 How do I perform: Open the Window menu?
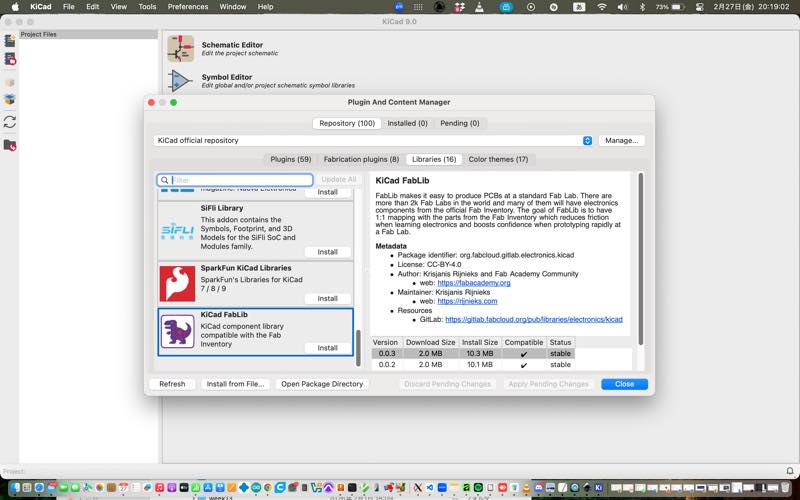(233, 7)
